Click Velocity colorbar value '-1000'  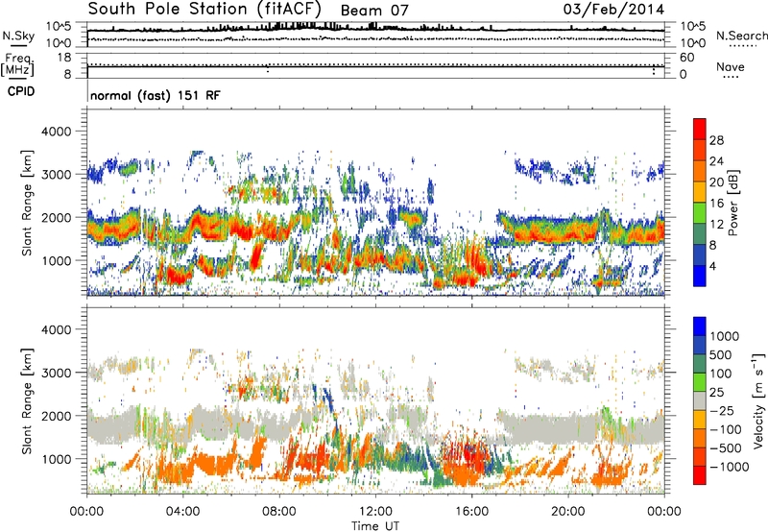tap(729, 467)
